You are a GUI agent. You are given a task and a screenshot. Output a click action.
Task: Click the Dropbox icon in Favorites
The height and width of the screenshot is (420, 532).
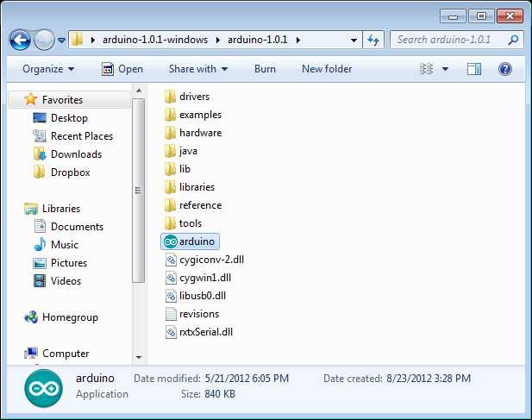[40, 172]
